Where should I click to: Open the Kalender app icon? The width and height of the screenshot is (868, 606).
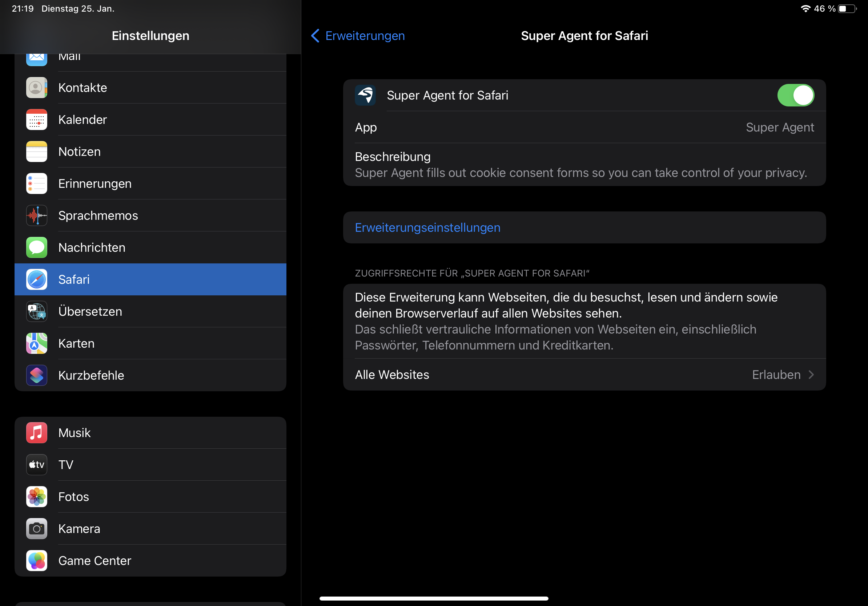pyautogui.click(x=37, y=120)
